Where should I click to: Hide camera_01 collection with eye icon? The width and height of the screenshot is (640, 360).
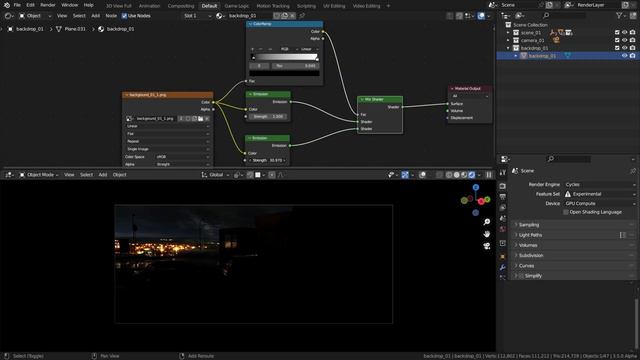(624, 40)
